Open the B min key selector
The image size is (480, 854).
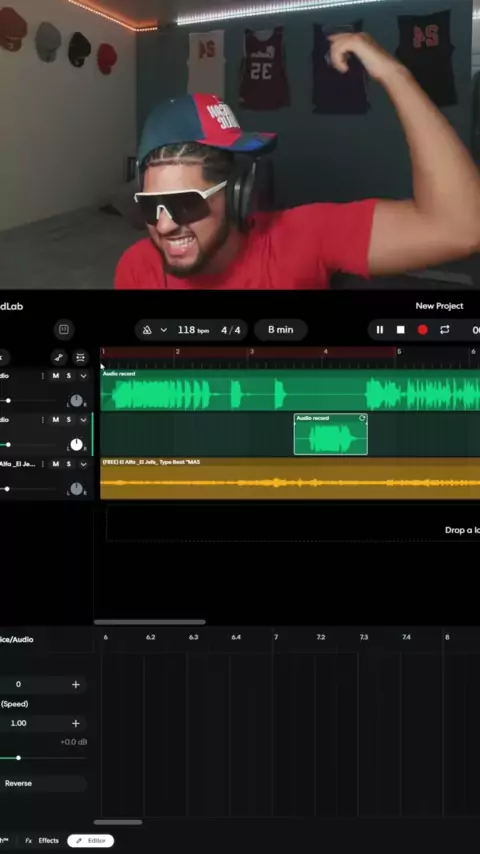coord(281,330)
